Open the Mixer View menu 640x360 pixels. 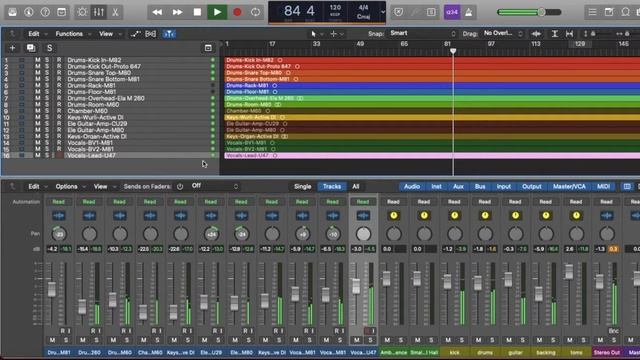[100, 187]
